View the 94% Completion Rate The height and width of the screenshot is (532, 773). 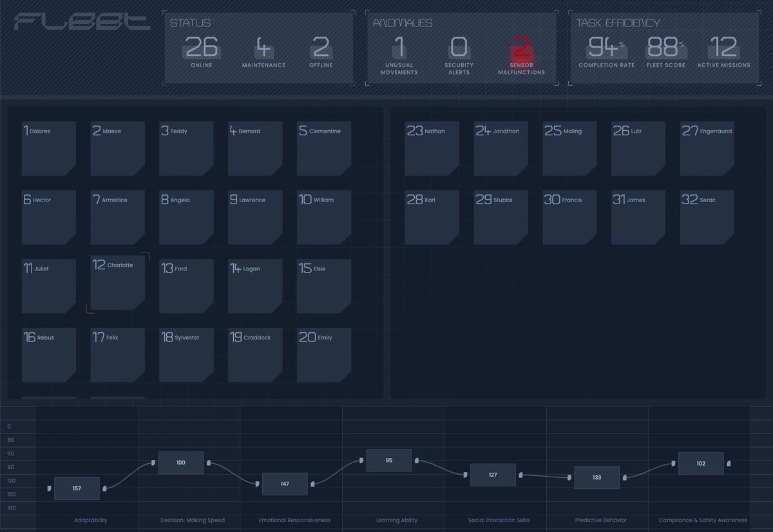pyautogui.click(x=606, y=52)
